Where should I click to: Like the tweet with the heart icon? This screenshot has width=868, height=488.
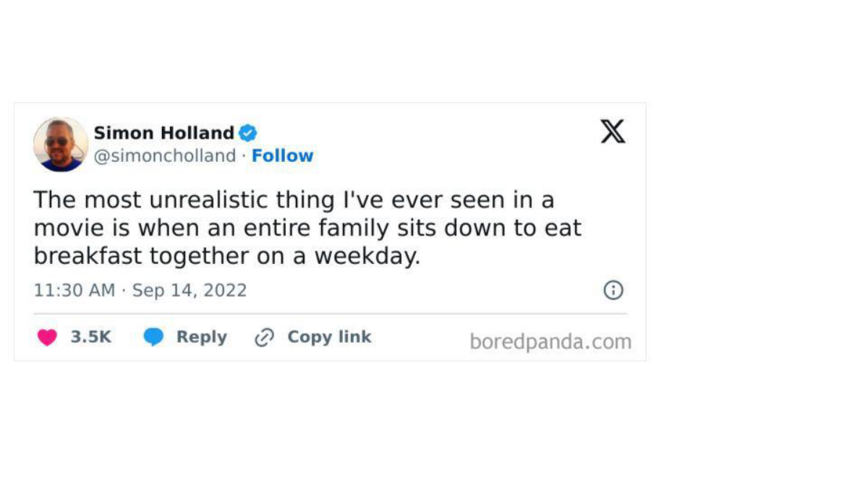47,338
